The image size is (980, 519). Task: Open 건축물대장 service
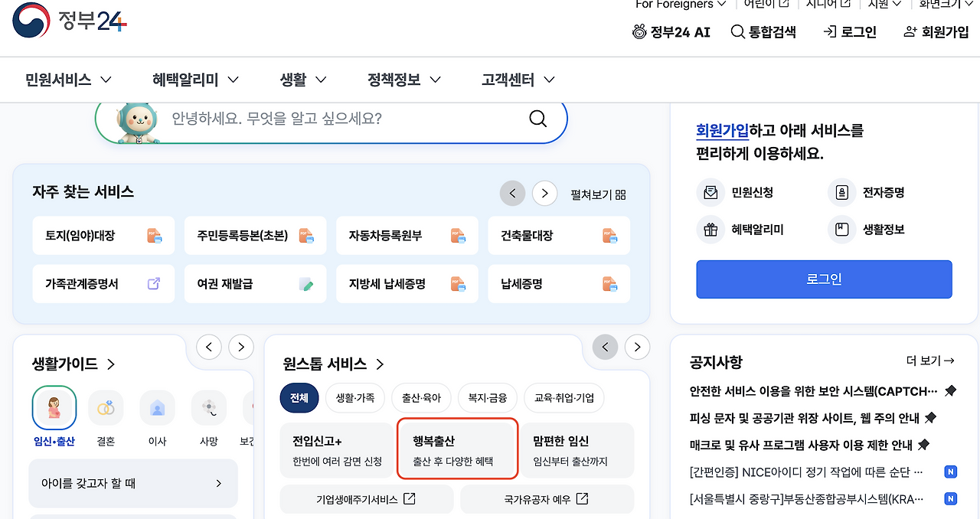tap(559, 236)
